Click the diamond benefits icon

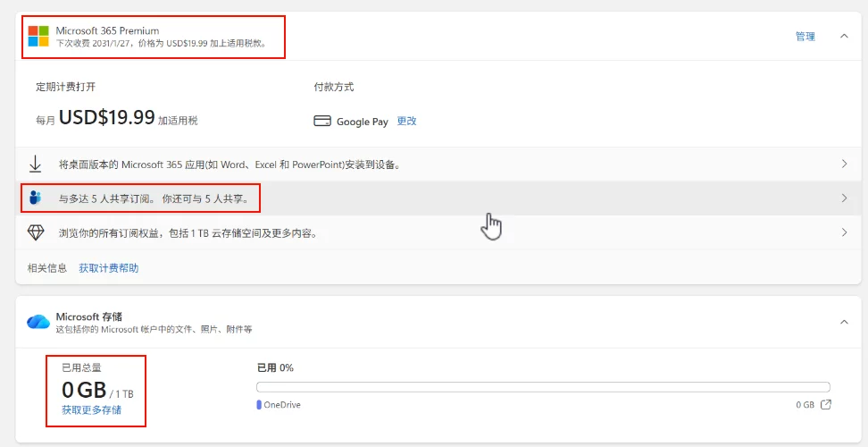click(x=36, y=232)
